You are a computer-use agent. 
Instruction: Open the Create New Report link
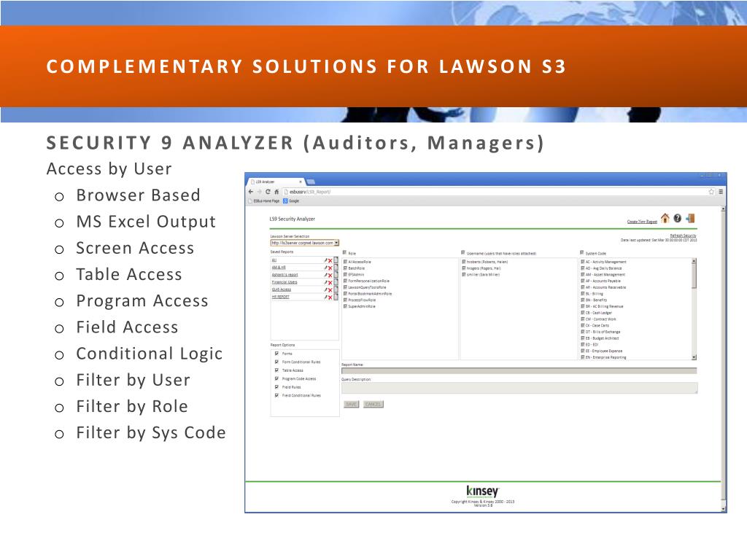[x=642, y=222]
